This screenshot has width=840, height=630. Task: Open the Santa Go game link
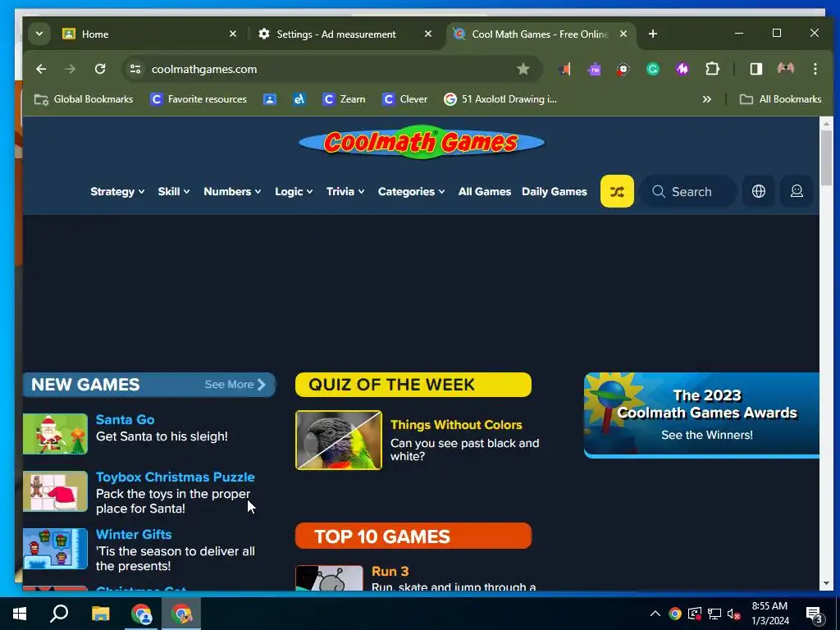pos(125,419)
